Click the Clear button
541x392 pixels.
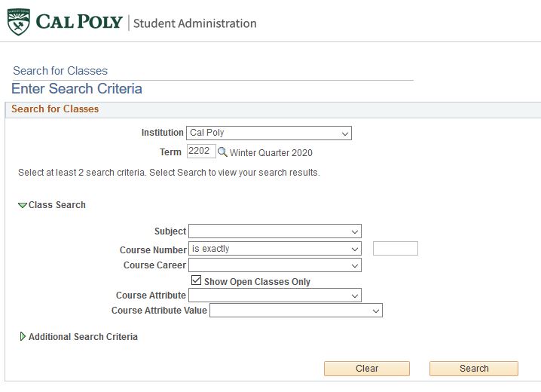pos(367,369)
